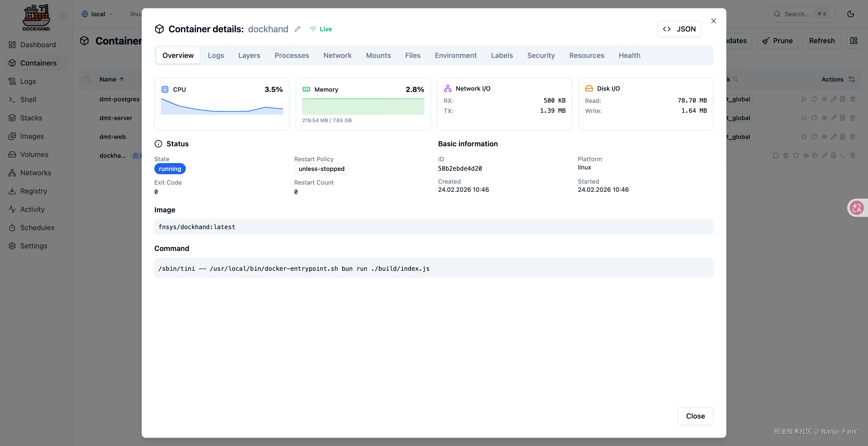Click the Memory usage bar
Viewport: 868px width, 446px height.
[x=363, y=106]
